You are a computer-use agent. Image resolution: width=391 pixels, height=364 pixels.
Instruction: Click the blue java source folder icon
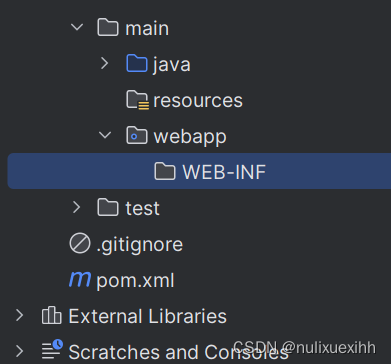[137, 64]
